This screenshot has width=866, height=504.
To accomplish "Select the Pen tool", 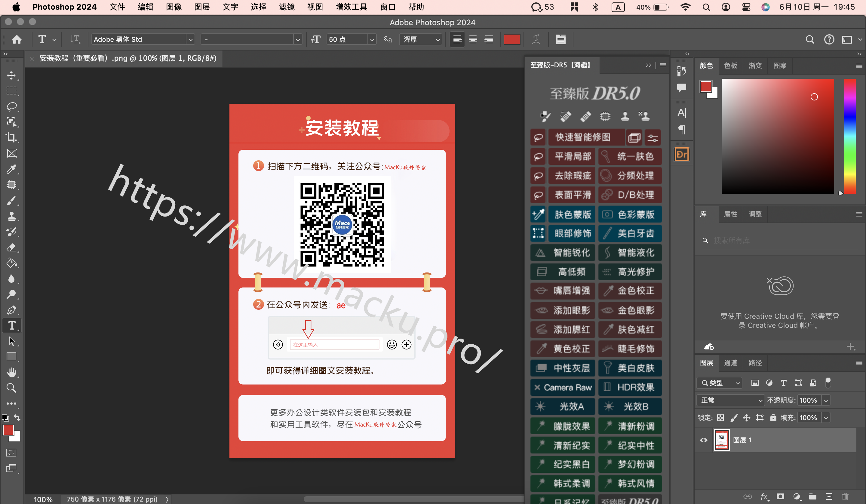I will click(x=12, y=310).
